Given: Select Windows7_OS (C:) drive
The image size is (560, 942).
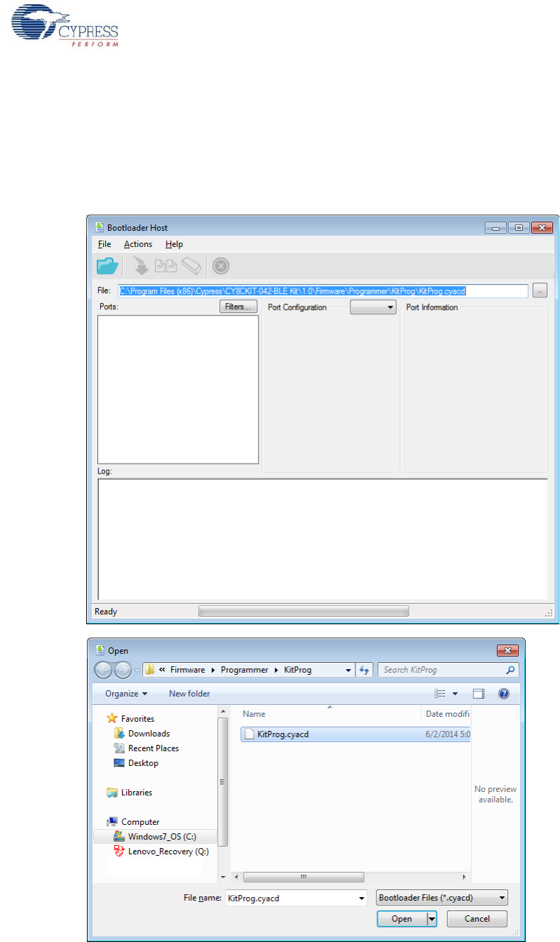Looking at the screenshot, I should pyautogui.click(x=161, y=836).
